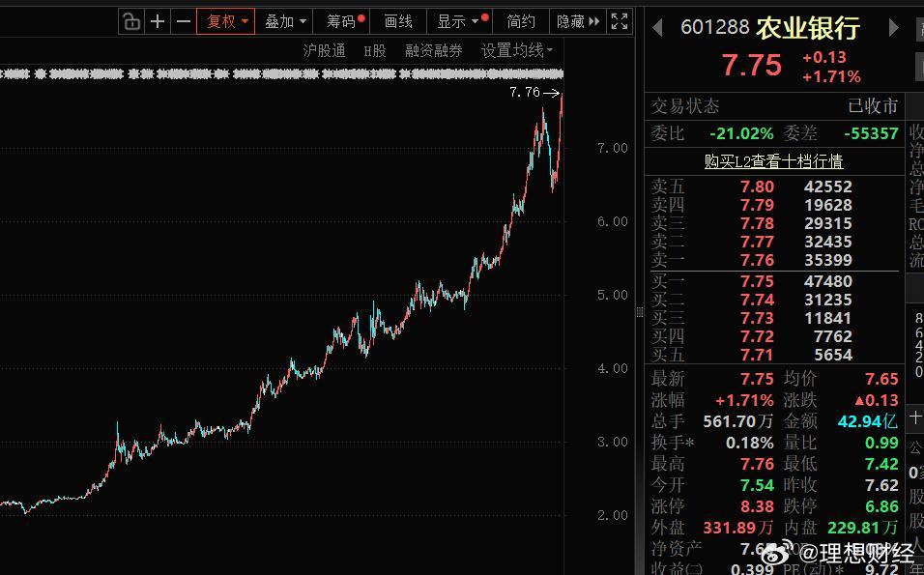
Task: Click the 交易状态 已收市 status
Action: [873, 106]
